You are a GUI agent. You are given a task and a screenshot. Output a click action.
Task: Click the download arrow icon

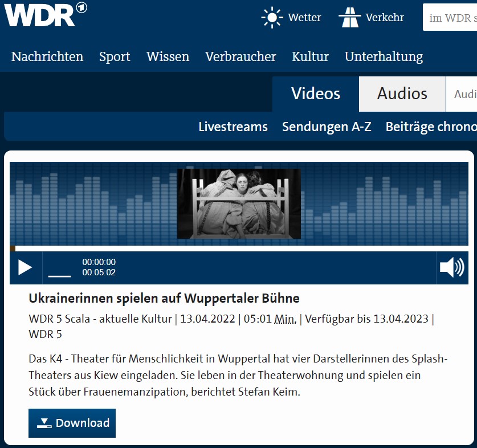(43, 423)
